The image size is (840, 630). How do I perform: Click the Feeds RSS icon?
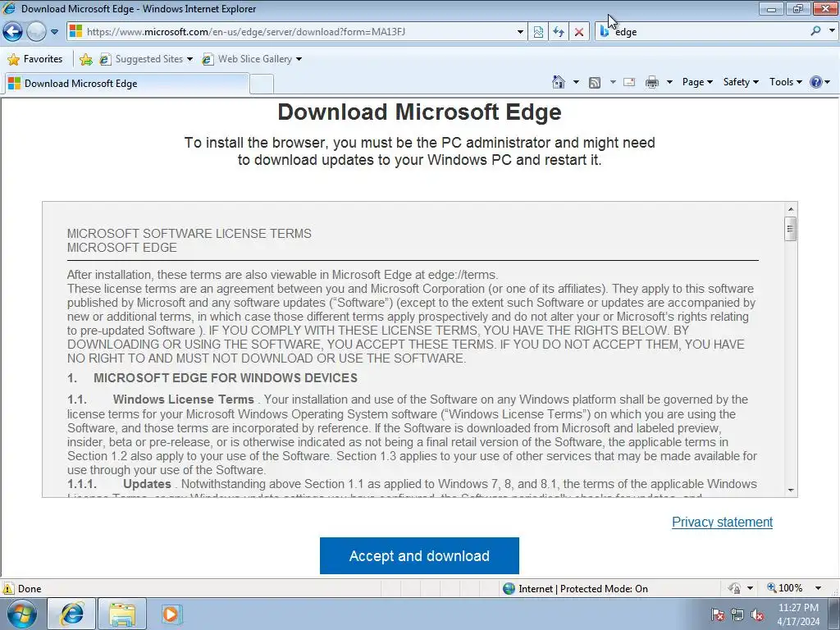point(595,82)
